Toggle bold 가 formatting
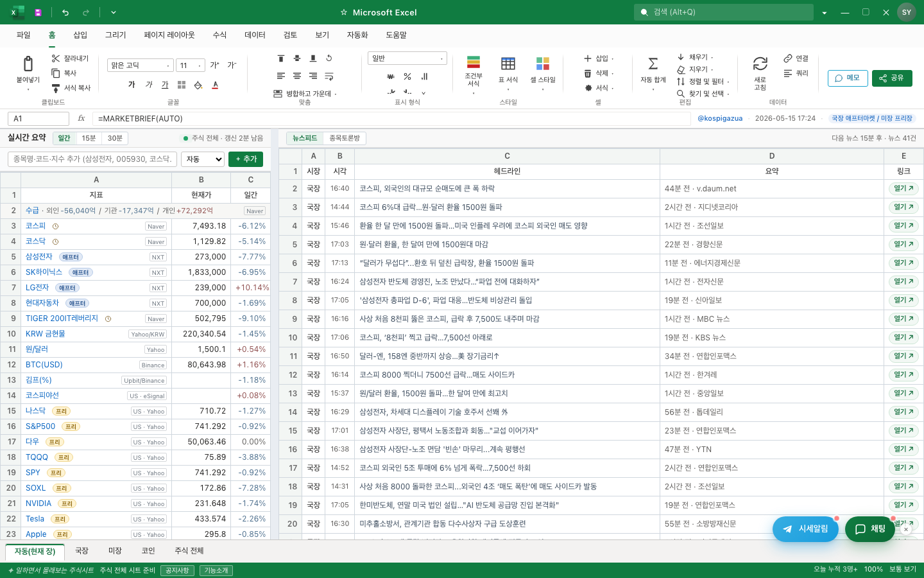The width and height of the screenshot is (924, 578). point(132,85)
